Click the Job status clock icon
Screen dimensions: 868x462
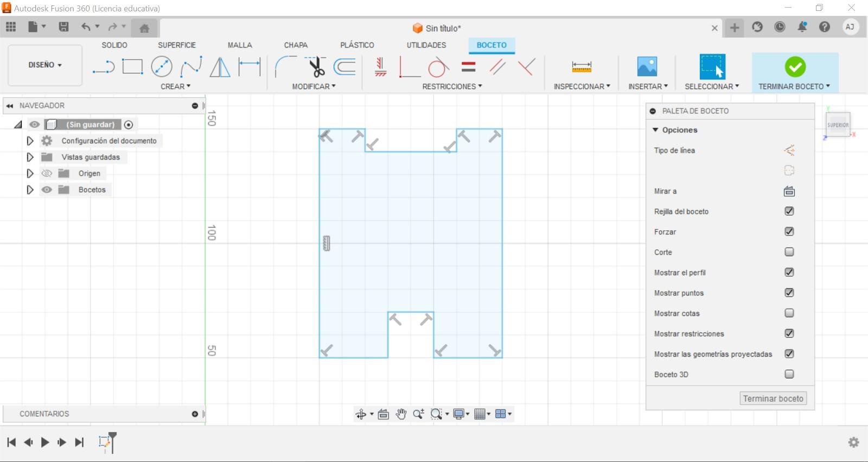coord(780,27)
